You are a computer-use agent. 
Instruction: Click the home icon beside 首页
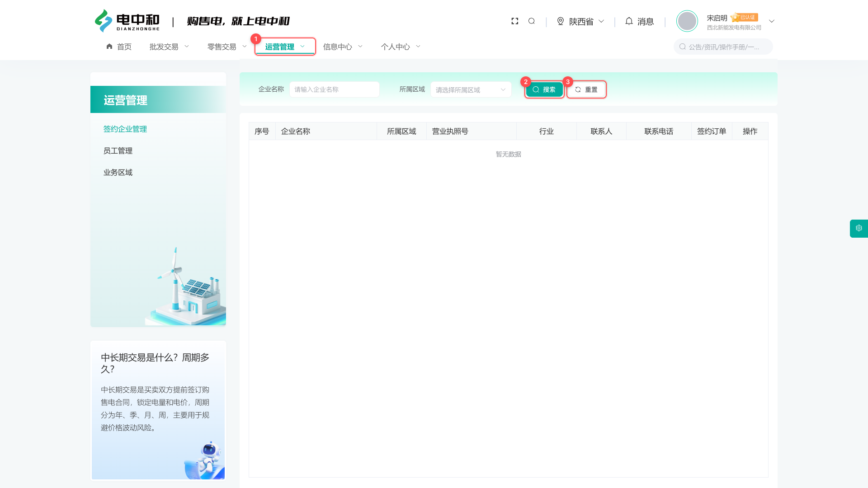click(x=109, y=47)
